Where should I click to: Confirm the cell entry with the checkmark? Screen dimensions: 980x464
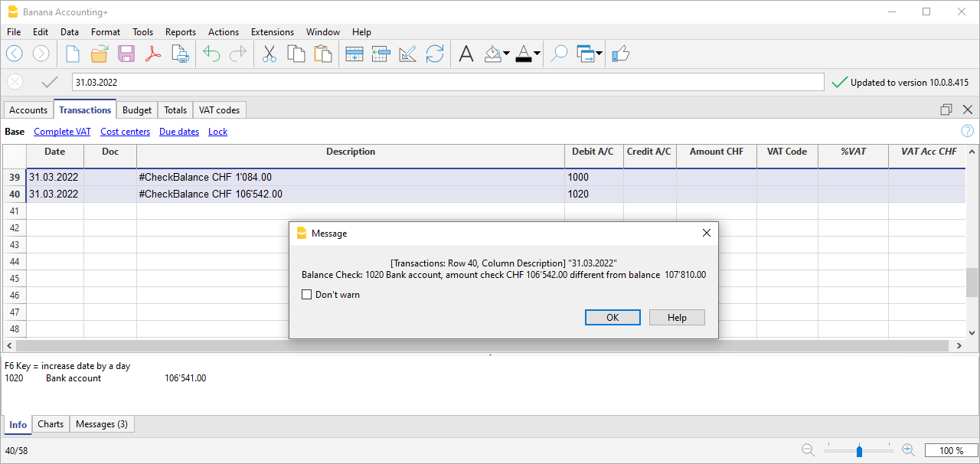click(50, 82)
